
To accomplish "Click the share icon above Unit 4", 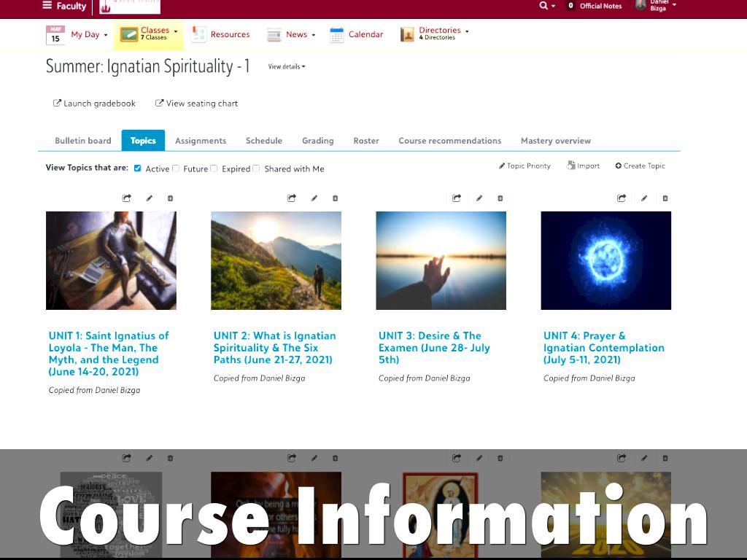I will (622, 198).
